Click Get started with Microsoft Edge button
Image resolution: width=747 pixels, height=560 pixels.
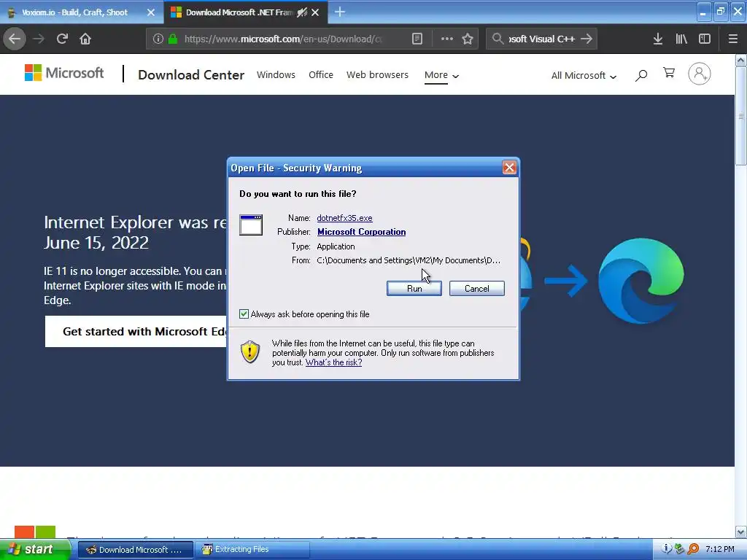point(136,332)
